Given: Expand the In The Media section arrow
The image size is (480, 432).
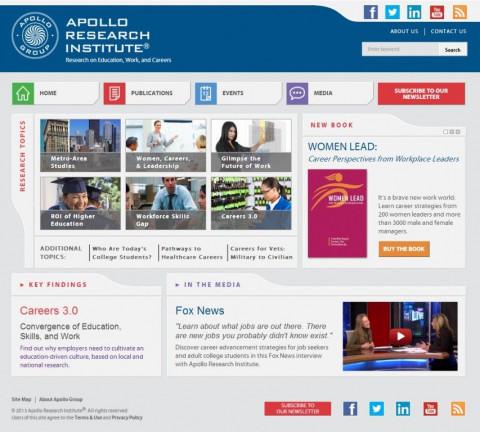Looking at the screenshot, I should pos(177,285).
